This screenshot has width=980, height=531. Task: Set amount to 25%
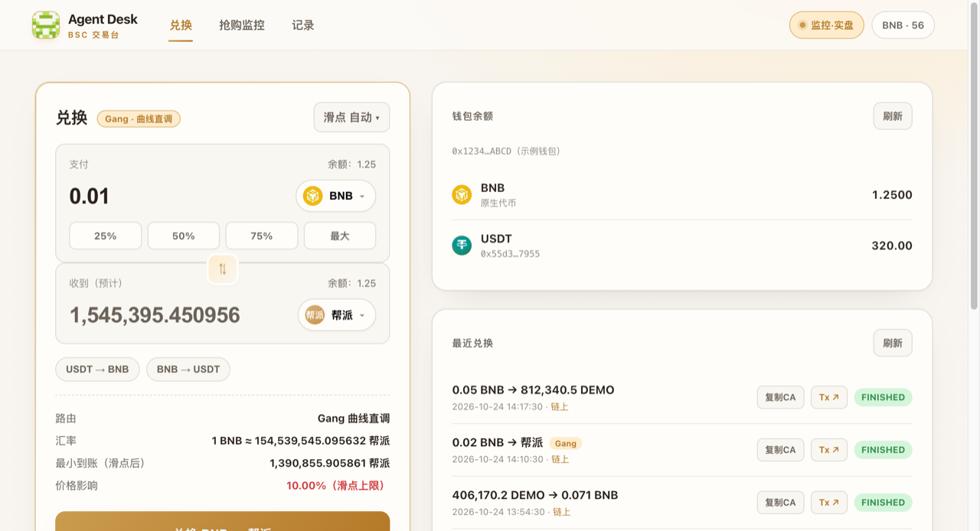click(106, 236)
